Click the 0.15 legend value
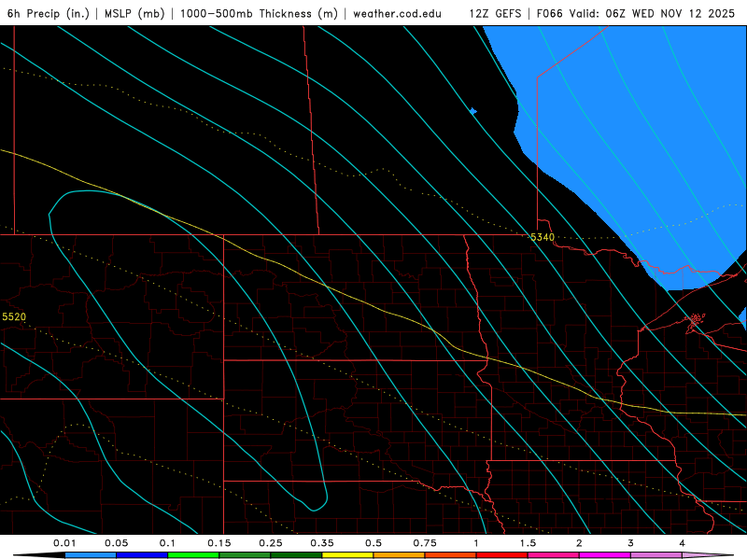Screen dimensions: 747x560 tap(219, 543)
